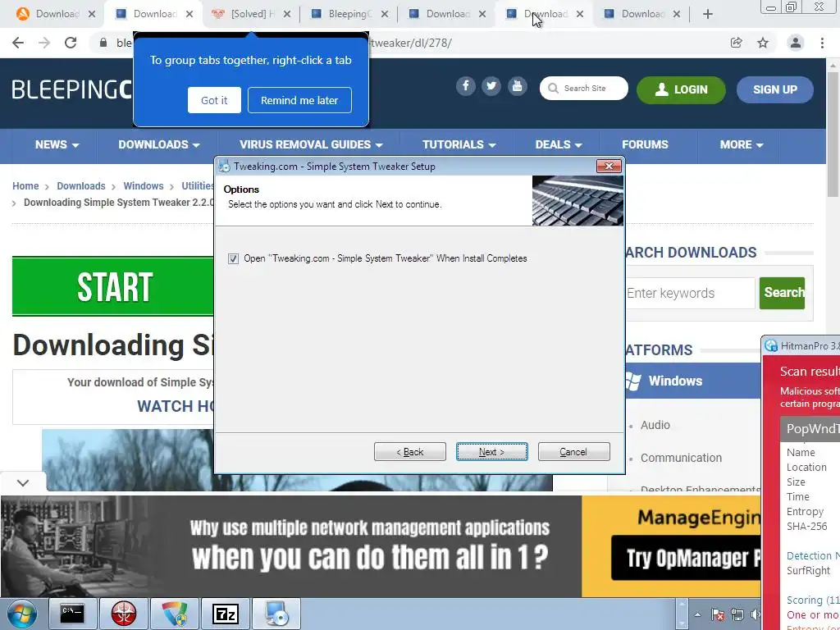The height and width of the screenshot is (630, 840).
Task: Expand the TUTORIALS dropdown menu
Action: coord(459,144)
